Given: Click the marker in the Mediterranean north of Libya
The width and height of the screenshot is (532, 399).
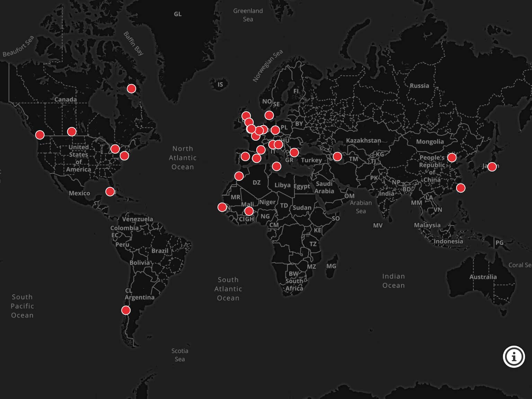Looking at the screenshot, I should [x=276, y=167].
